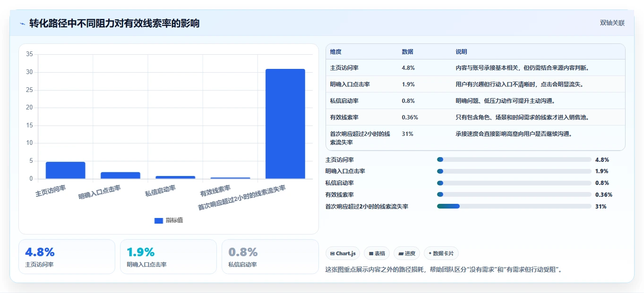The height and width of the screenshot is (293, 644).
Task: Click the y-axis 35 tick label
Action: 29,54
